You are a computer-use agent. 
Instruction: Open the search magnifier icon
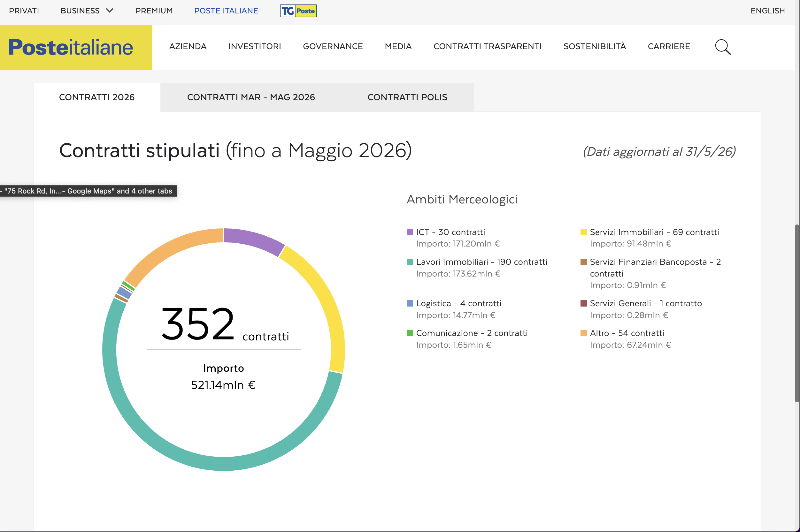pyautogui.click(x=722, y=47)
